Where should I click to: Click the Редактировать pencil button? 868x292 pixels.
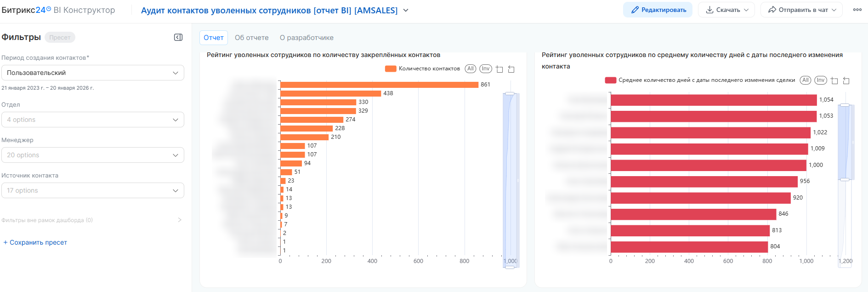coord(658,10)
